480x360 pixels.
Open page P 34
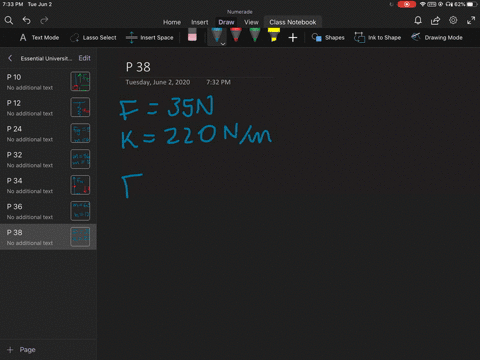coord(48,185)
